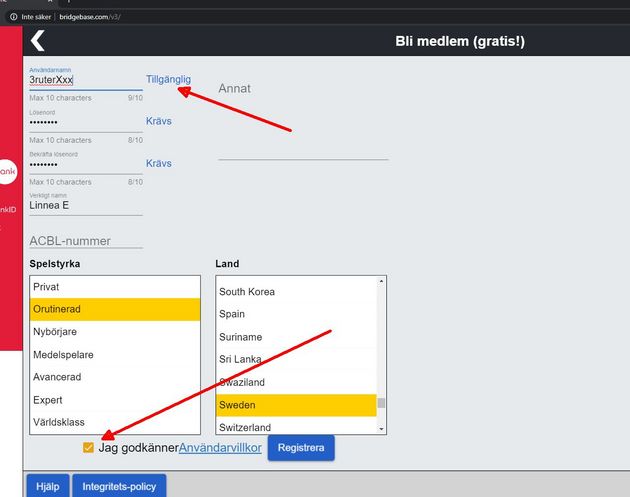Click the Bekräfta lösenord field

pyautogui.click(x=85, y=164)
